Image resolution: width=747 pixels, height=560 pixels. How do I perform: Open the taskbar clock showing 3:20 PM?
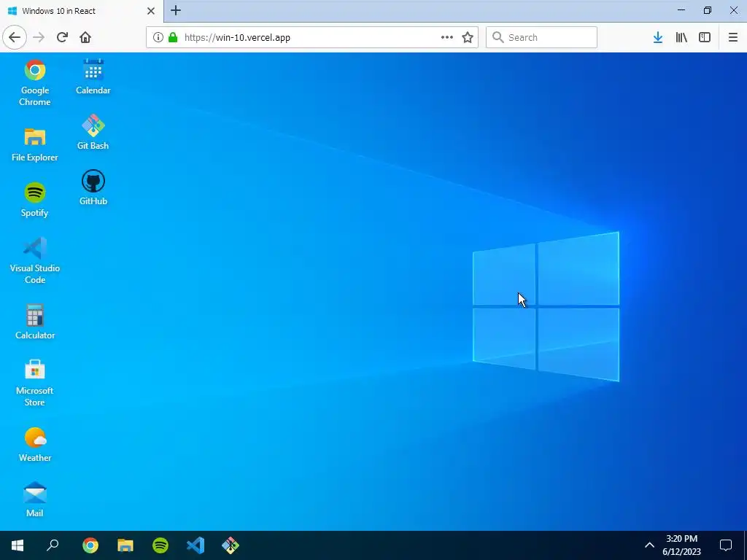pyautogui.click(x=682, y=545)
